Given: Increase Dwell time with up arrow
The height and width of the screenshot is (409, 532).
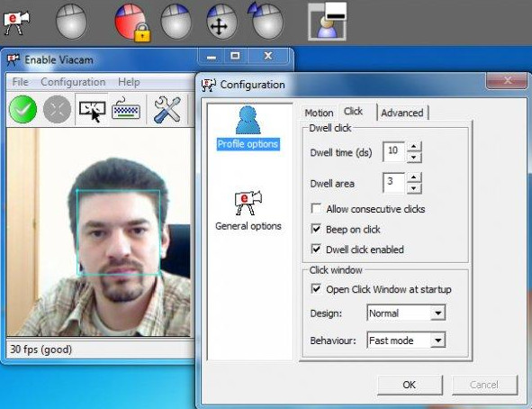Looking at the screenshot, I should coord(414,146).
